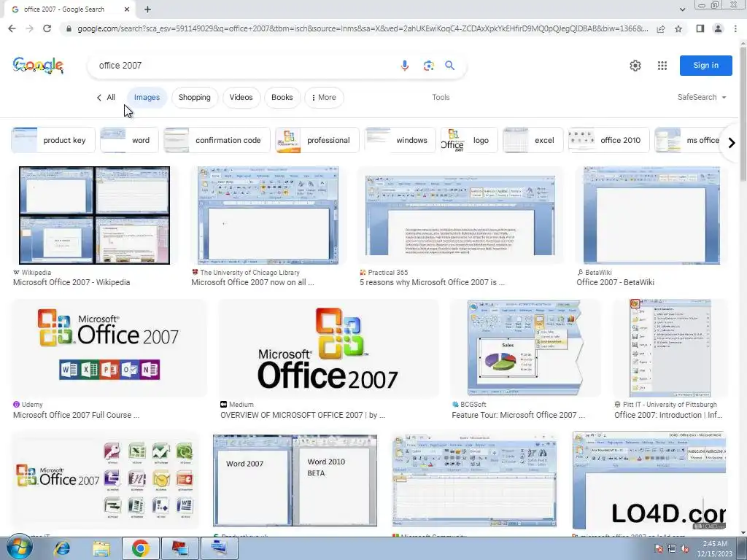747x560 pixels.
Task: Reload the page
Action: pyautogui.click(x=47, y=28)
